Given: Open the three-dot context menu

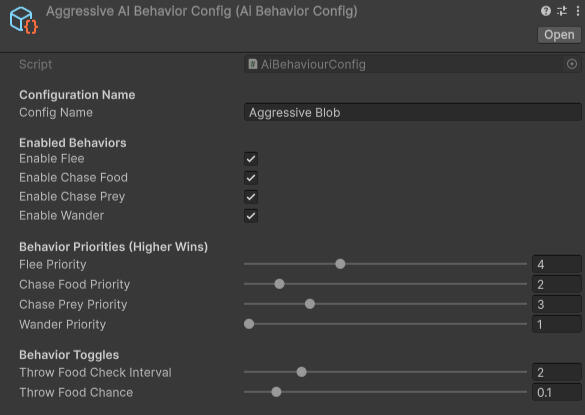Looking at the screenshot, I should 578,11.
